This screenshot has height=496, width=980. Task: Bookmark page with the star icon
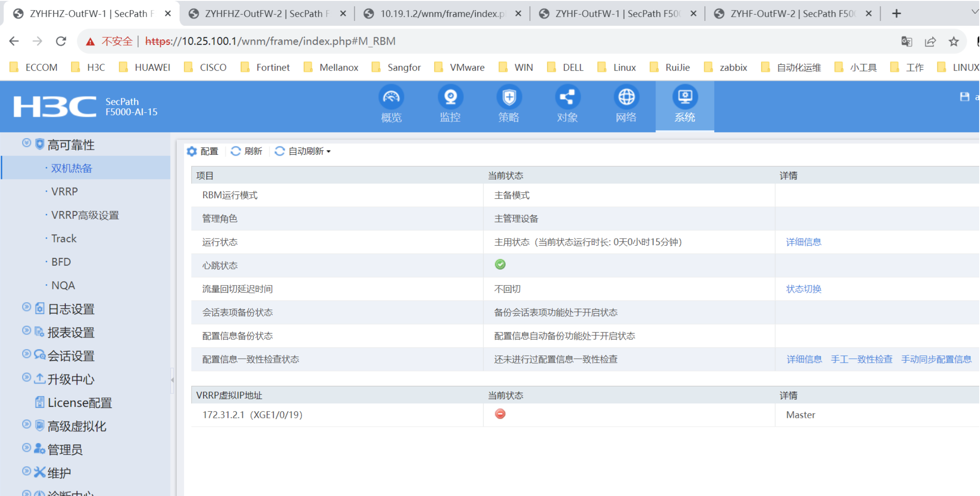point(954,42)
